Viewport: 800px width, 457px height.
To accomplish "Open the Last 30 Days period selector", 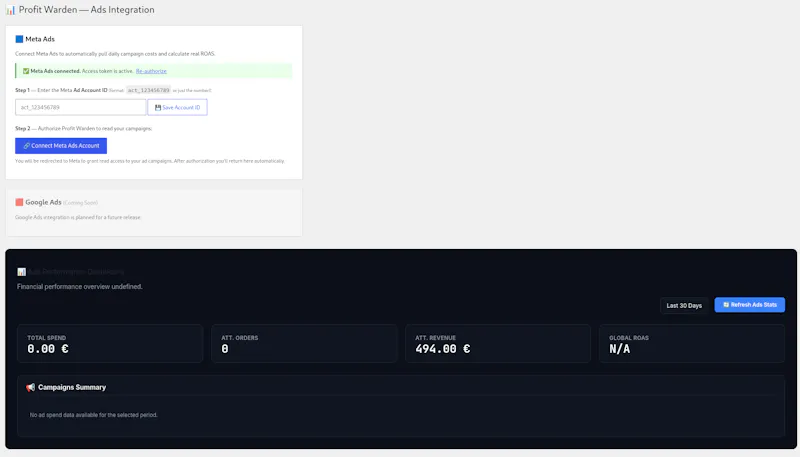I will pyautogui.click(x=684, y=306).
